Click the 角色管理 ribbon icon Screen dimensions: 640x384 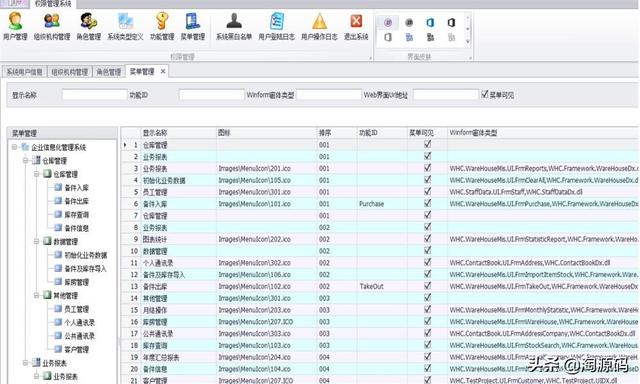click(x=89, y=26)
